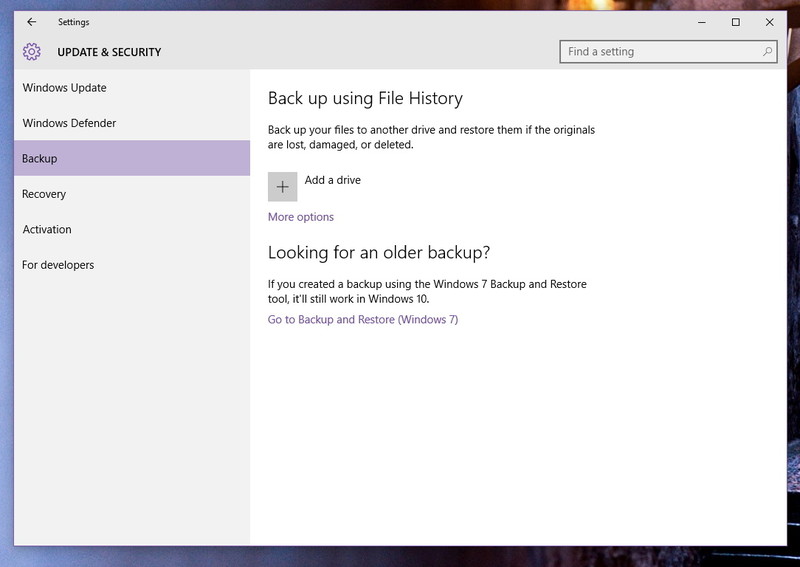Viewport: 800px width, 567px height.
Task: Close the Settings window
Action: (769, 22)
